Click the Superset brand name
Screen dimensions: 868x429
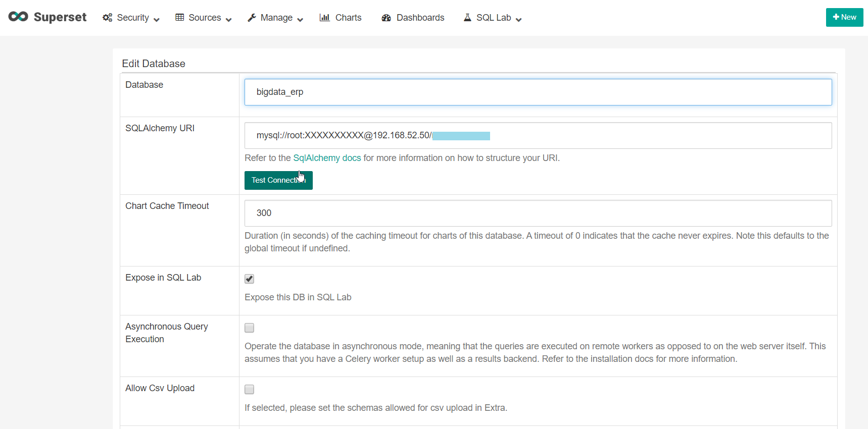pos(60,17)
